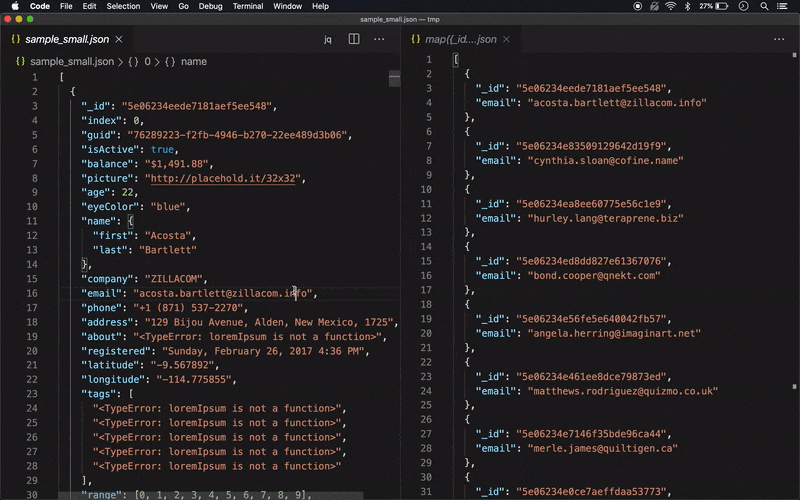This screenshot has height=500, width=800.
Task: Select the map({_id...json result tab
Action: coord(460,39)
